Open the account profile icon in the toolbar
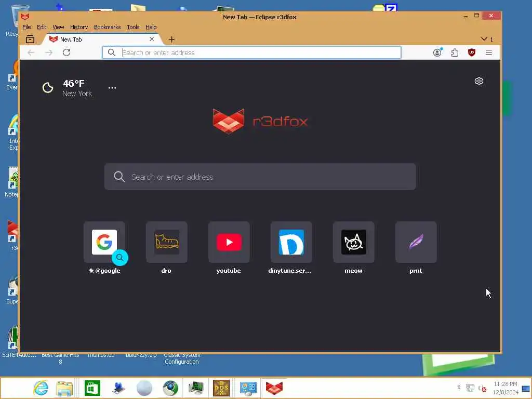This screenshot has width=532, height=399. [x=437, y=52]
